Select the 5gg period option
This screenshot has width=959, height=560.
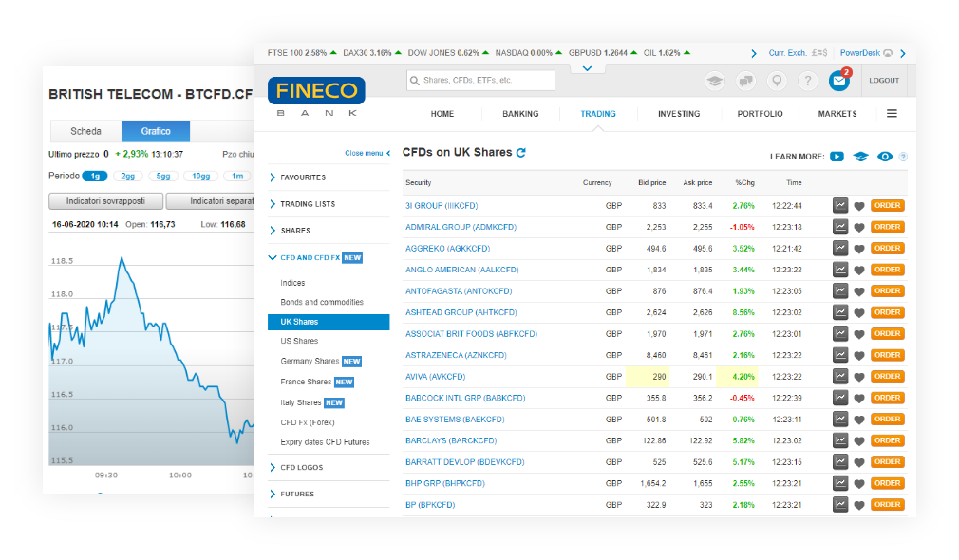[163, 177]
